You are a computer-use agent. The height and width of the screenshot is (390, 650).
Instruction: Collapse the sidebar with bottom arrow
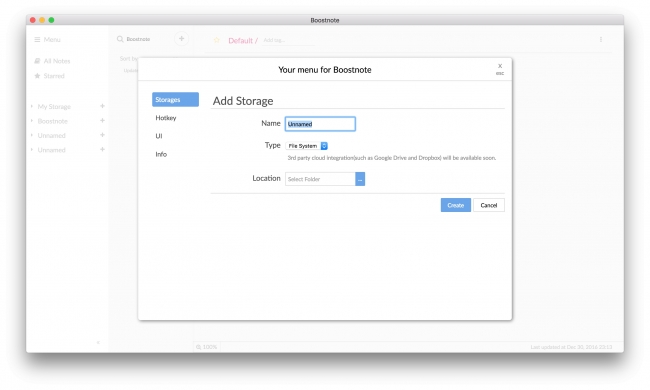click(x=98, y=342)
